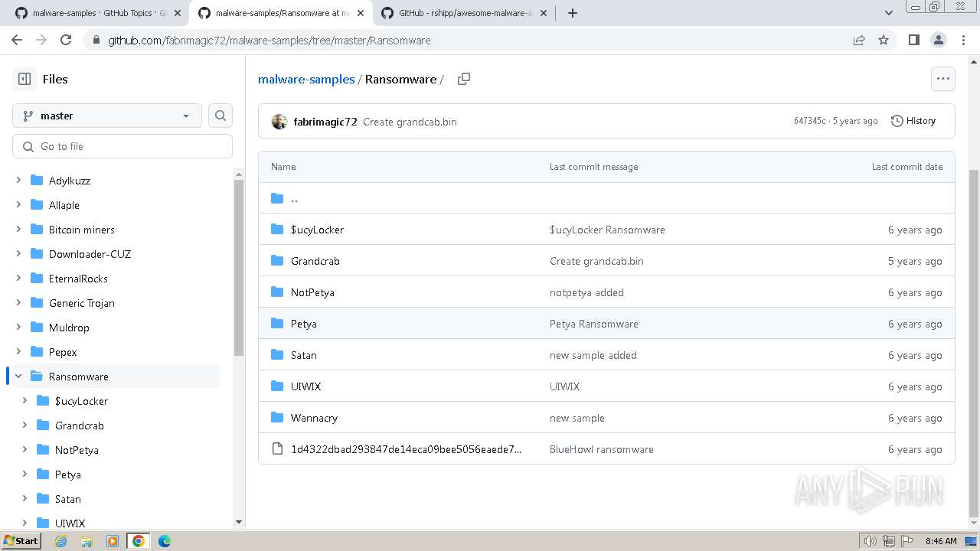
Task: Launch Microsoft Edge from taskbar
Action: [x=165, y=541]
